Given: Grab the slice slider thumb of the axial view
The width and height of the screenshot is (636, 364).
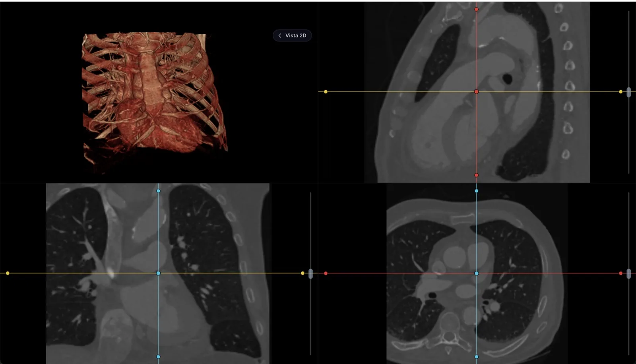Looking at the screenshot, I should [628, 273].
